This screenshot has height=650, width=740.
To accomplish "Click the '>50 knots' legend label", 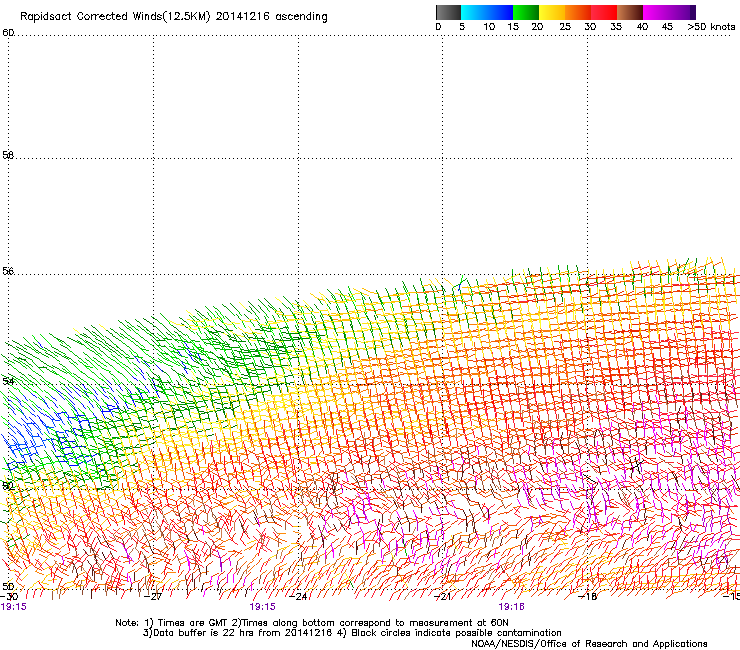I will (x=711, y=27).
